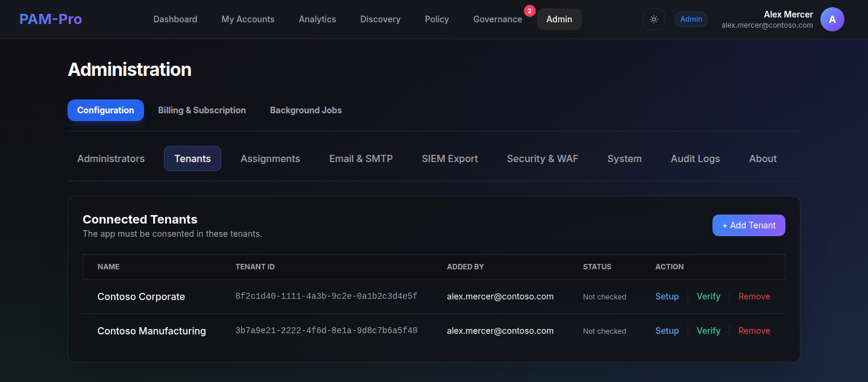Click the TENANT ID column header

point(255,267)
